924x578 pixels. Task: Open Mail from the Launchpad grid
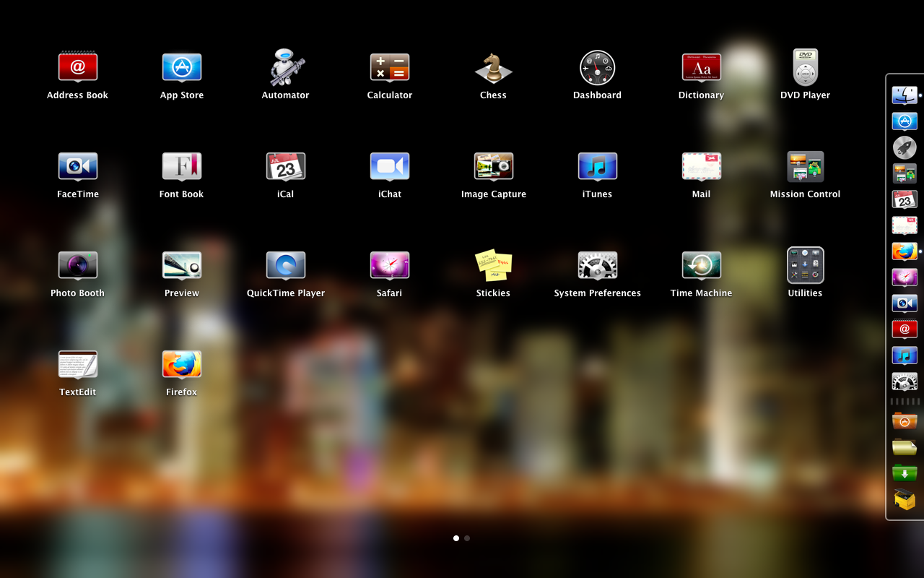(702, 167)
